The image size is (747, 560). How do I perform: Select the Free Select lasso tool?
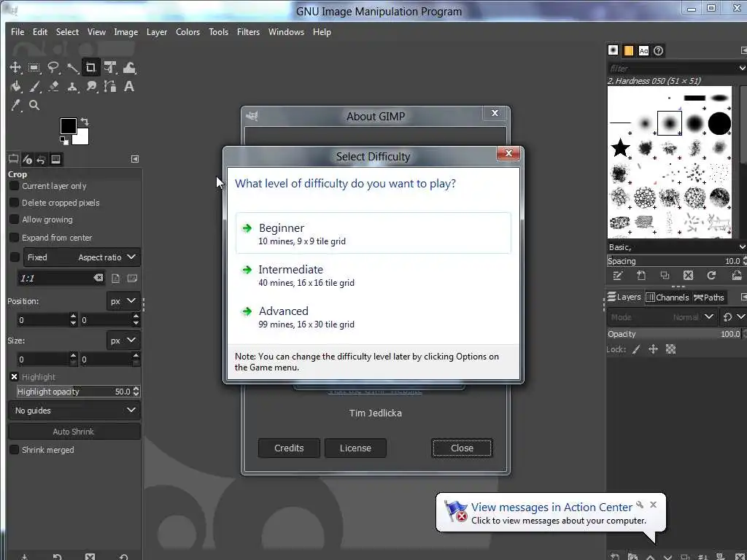[x=53, y=68]
